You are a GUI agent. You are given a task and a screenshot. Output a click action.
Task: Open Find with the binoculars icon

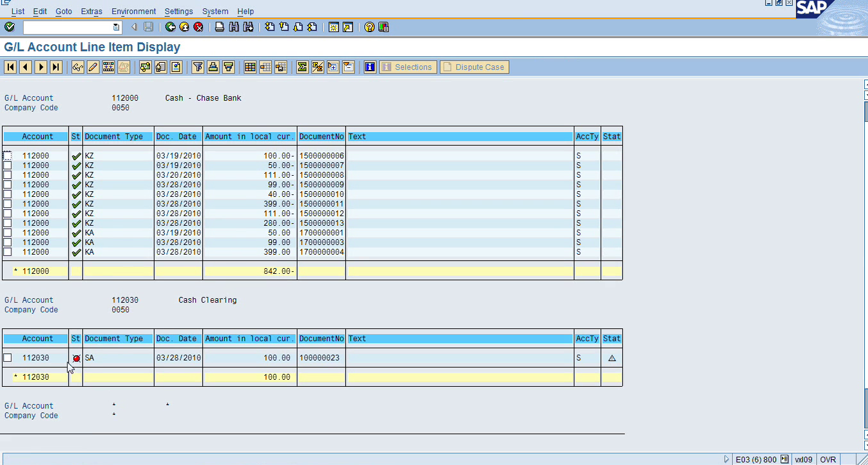point(233,27)
